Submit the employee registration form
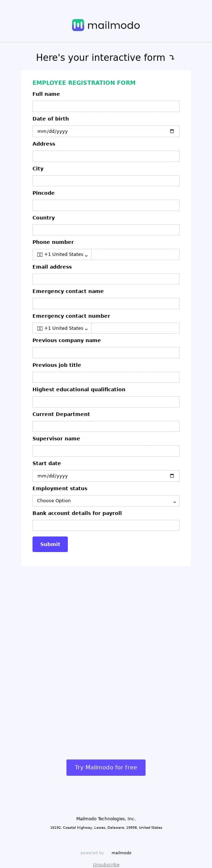 50,544
